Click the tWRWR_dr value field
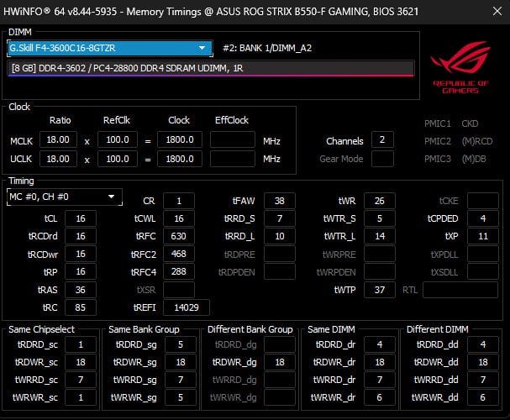Image resolution: width=510 pixels, height=420 pixels. coord(380,397)
